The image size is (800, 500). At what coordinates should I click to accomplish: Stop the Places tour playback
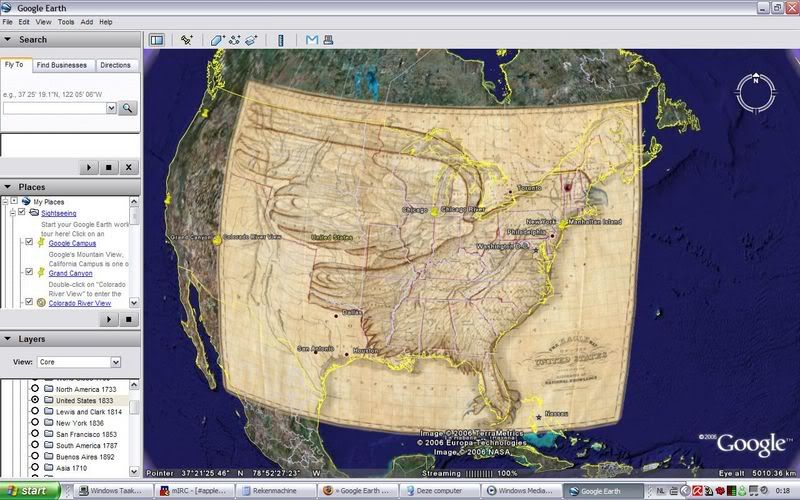(129, 319)
